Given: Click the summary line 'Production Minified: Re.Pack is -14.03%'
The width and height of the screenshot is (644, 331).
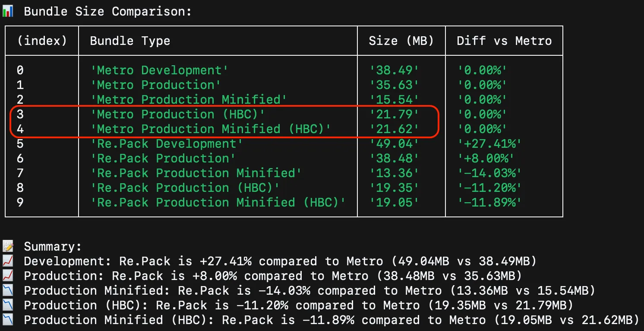Looking at the screenshot, I should coord(309,291).
